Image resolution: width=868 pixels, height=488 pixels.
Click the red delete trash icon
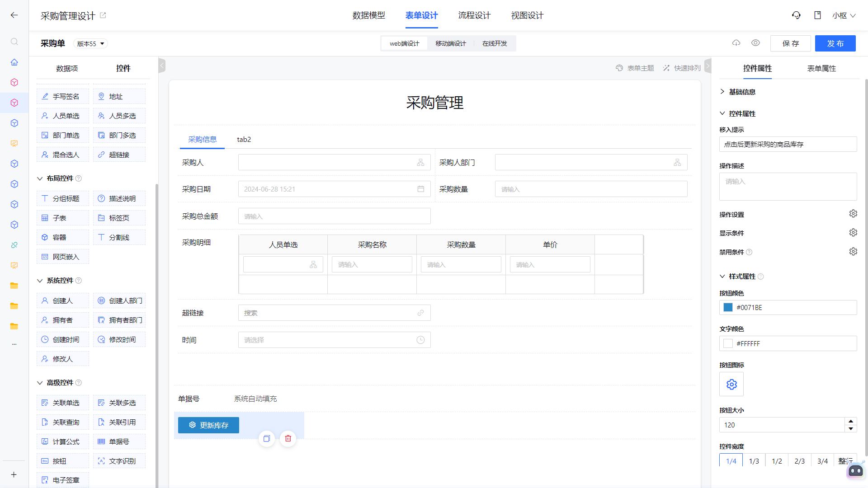click(288, 438)
